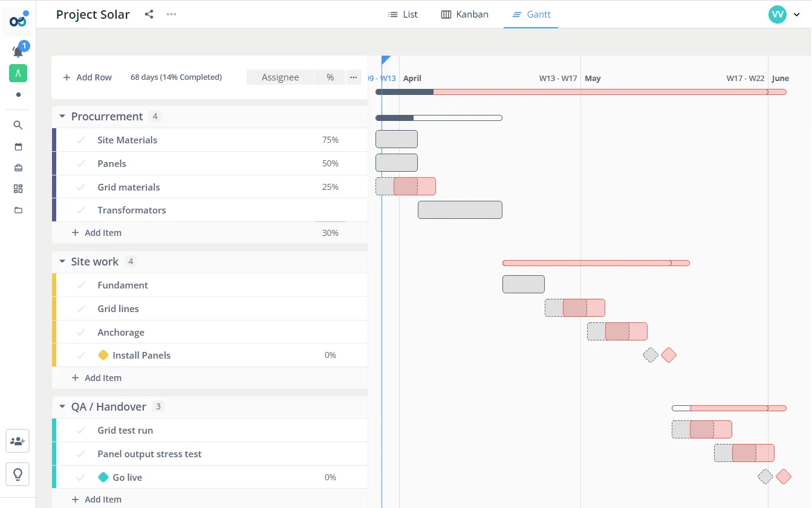Collapse the Procurrement group
The image size is (812, 508).
click(62, 116)
